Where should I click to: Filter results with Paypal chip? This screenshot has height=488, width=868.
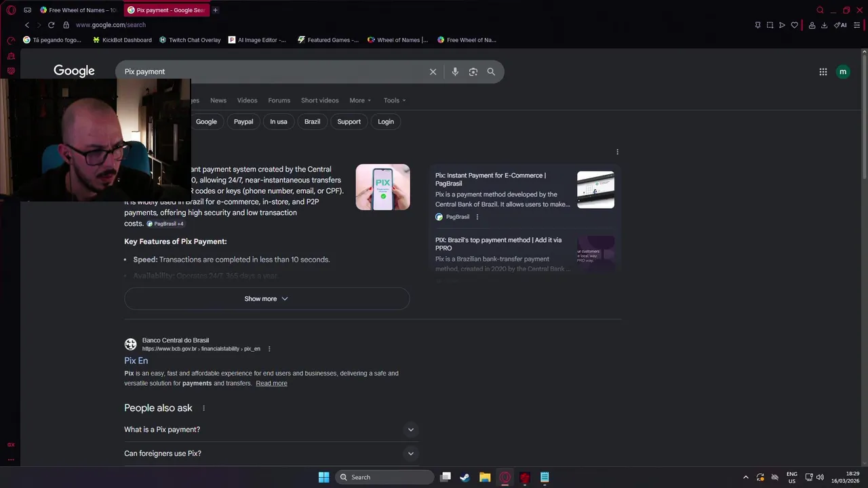(x=243, y=122)
